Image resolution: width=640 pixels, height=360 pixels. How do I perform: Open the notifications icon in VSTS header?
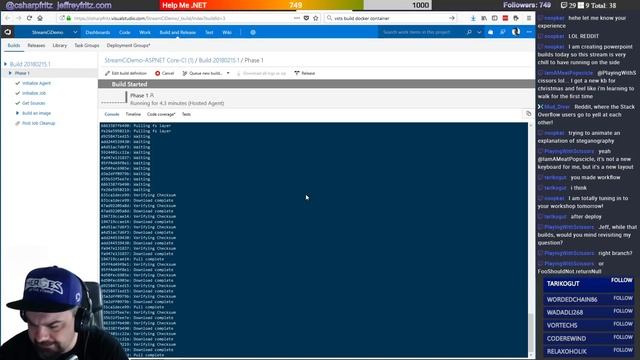[x=503, y=32]
